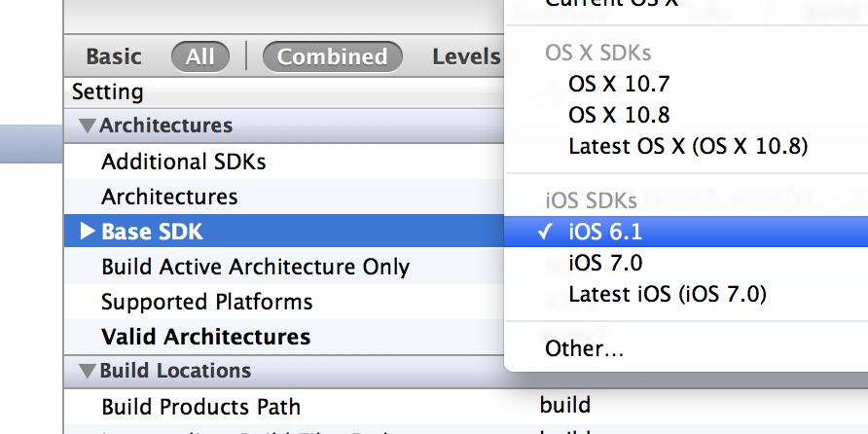868x434 pixels.
Task: Select the Build Products Path row
Action: pos(466,407)
